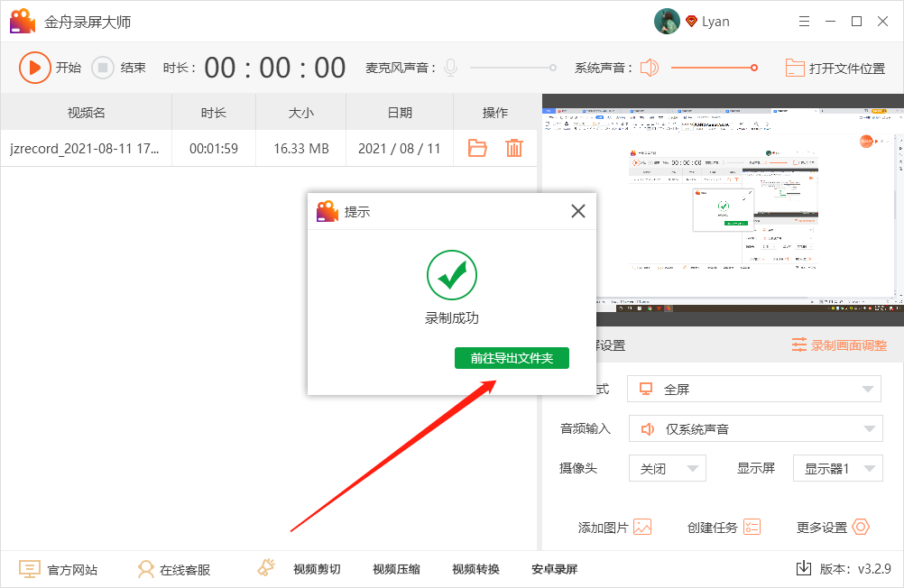Click 打开文件位置 to open file location
904x588 pixels.
coord(837,67)
